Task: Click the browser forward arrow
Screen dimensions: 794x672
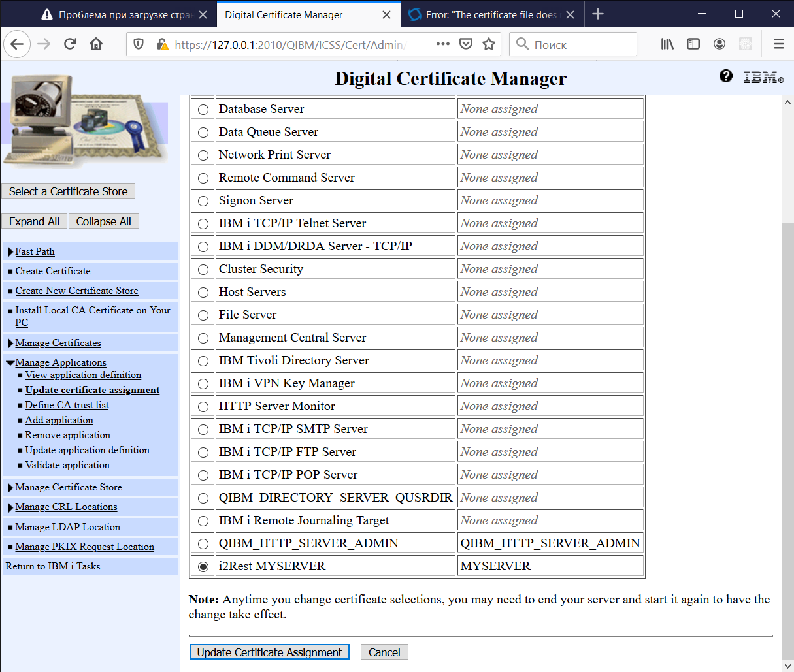Action: point(44,44)
